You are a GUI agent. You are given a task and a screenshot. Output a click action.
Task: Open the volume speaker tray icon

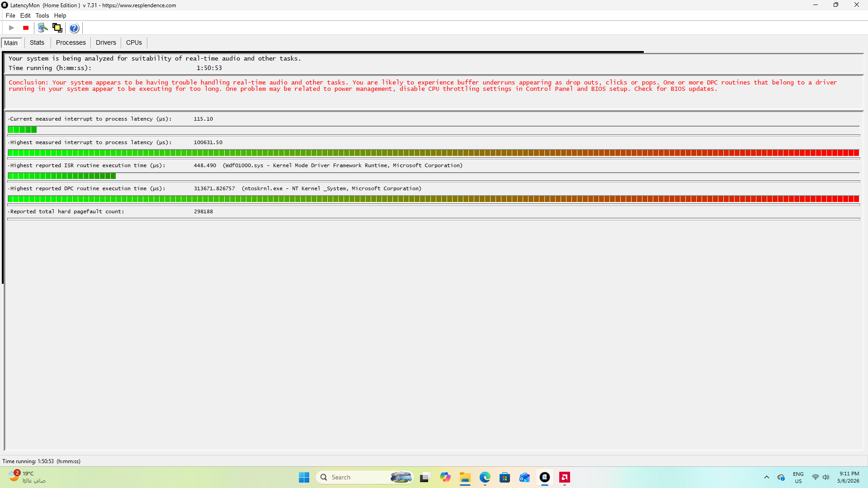click(x=826, y=477)
